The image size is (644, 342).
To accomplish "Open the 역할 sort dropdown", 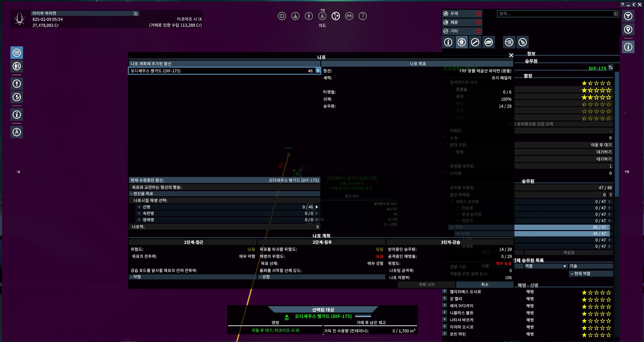I will (546, 266).
